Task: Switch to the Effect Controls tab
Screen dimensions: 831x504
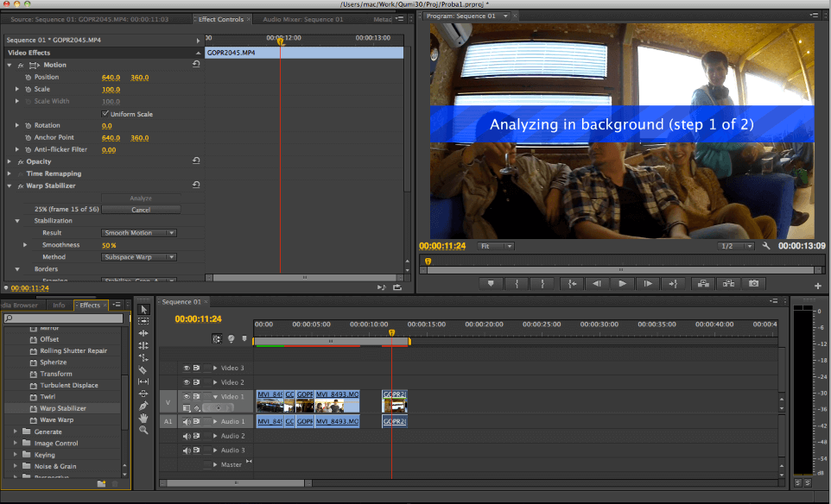Action: tap(221, 19)
